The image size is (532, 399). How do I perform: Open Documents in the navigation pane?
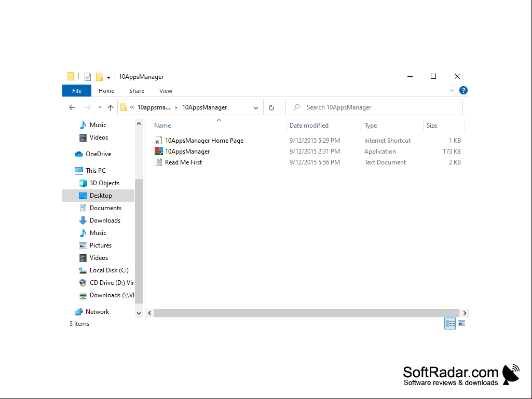pyautogui.click(x=105, y=208)
